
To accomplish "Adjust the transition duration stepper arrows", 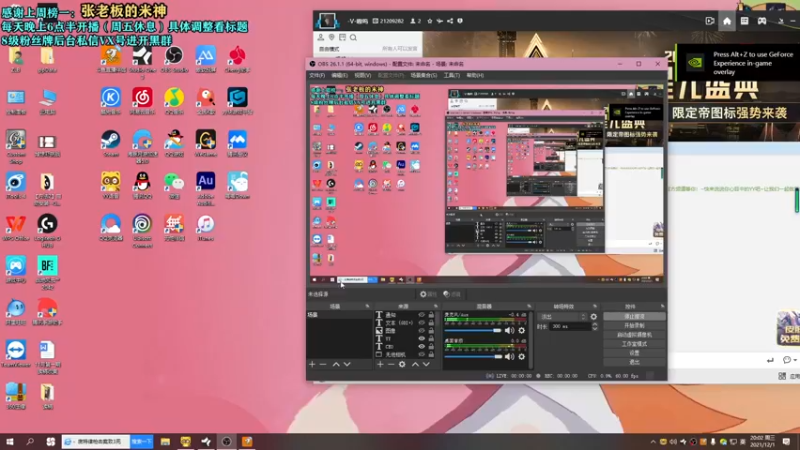I will coord(594,327).
